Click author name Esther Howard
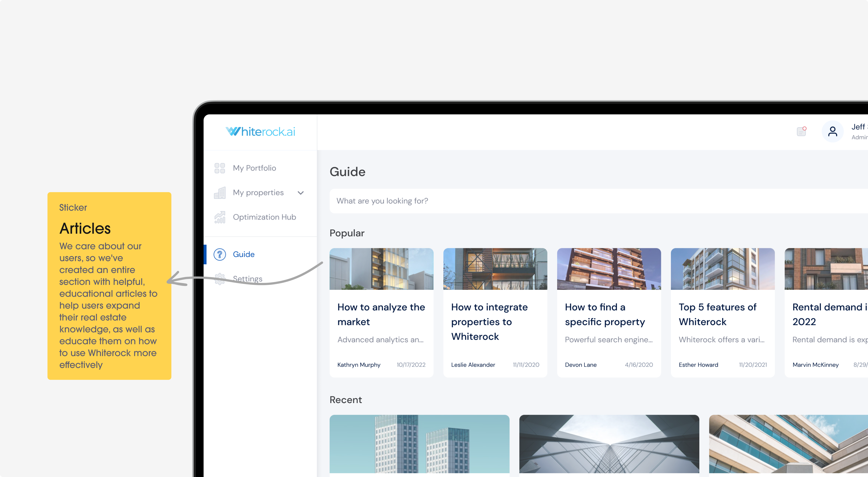 [x=698, y=365]
